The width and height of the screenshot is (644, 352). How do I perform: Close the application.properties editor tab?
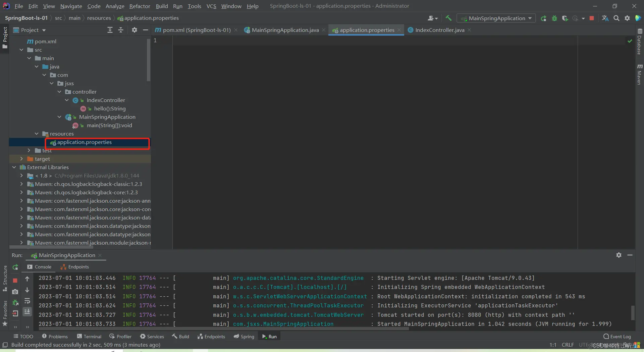[x=399, y=30]
